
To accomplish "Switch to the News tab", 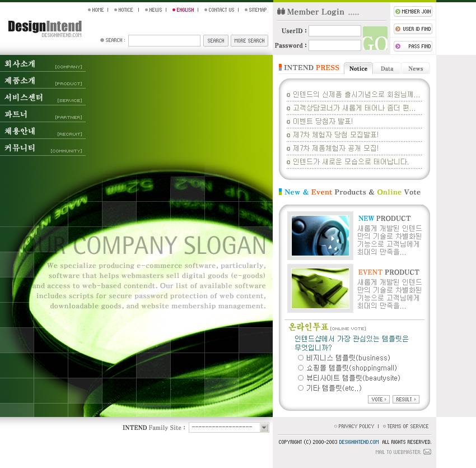I will coord(416,68).
